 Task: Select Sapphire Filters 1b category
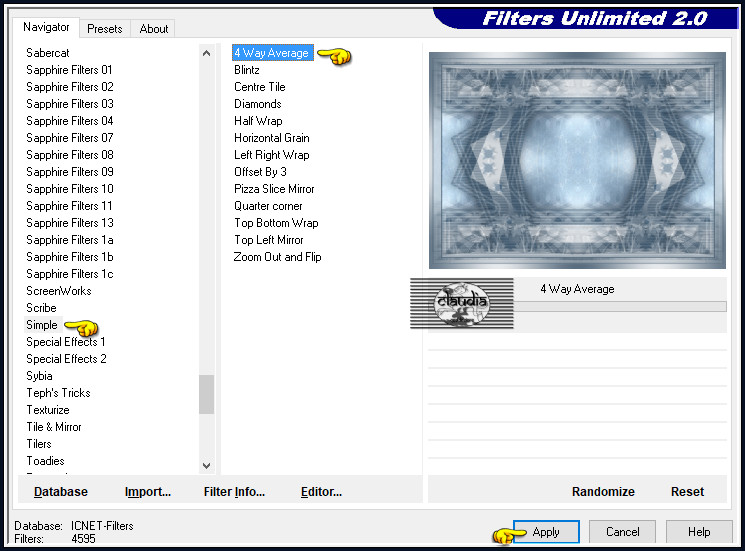coord(70,257)
